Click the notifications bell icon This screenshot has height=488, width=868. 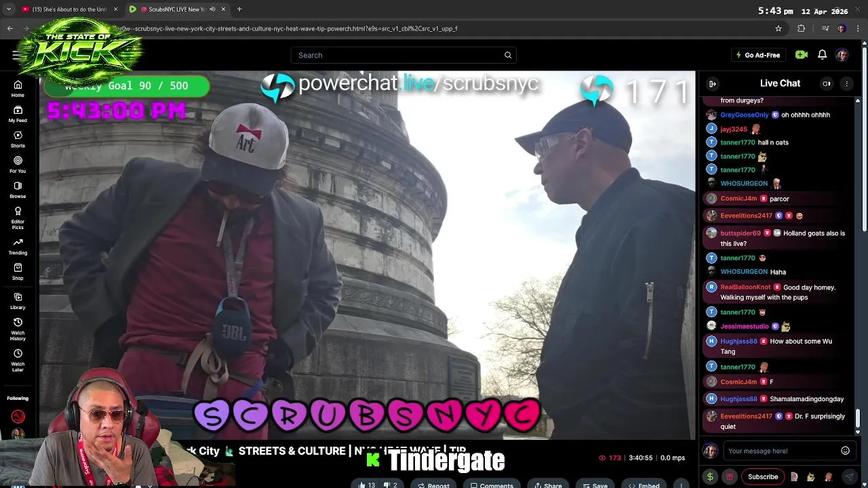[x=822, y=55]
